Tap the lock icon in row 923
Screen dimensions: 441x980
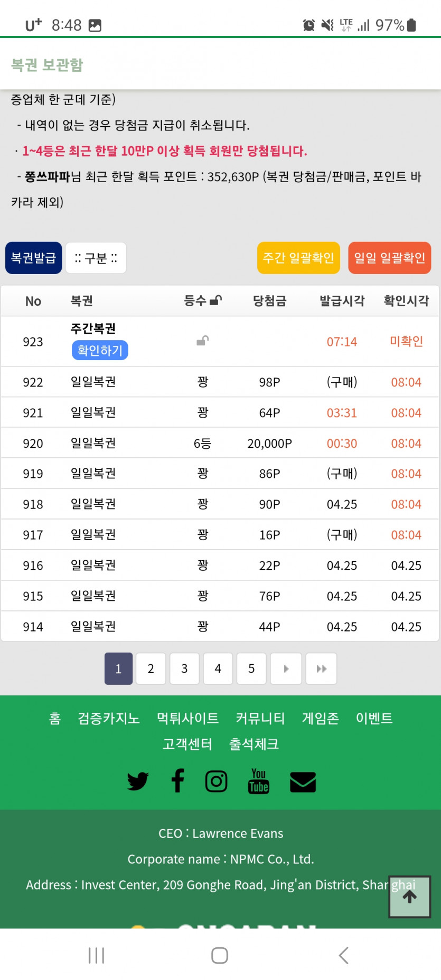pyautogui.click(x=203, y=341)
